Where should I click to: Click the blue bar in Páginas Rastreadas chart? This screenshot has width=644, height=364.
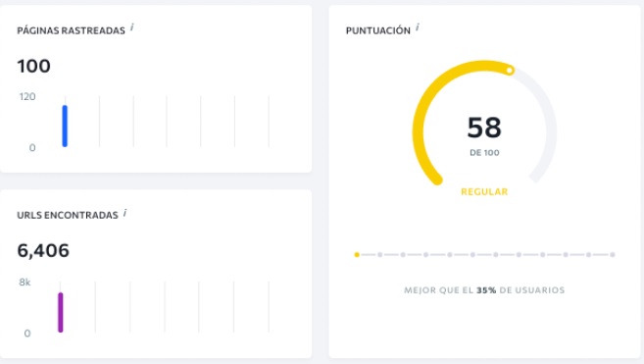[x=65, y=126]
